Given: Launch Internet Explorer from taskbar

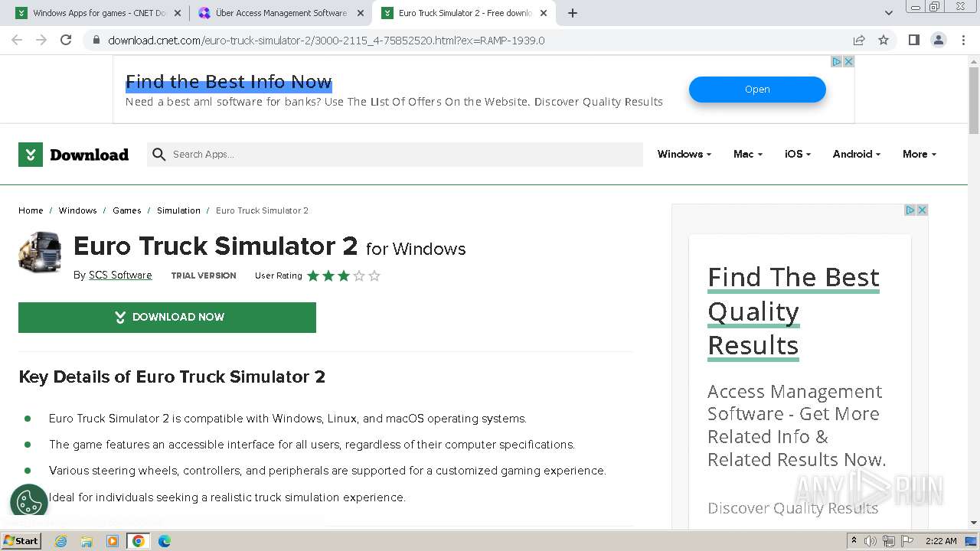Looking at the screenshot, I should (x=61, y=541).
